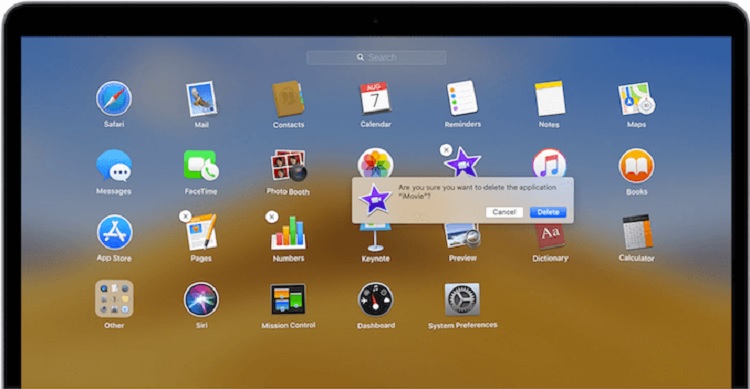The height and width of the screenshot is (389, 750).
Task: Open the Calendar app icon
Action: tap(375, 98)
